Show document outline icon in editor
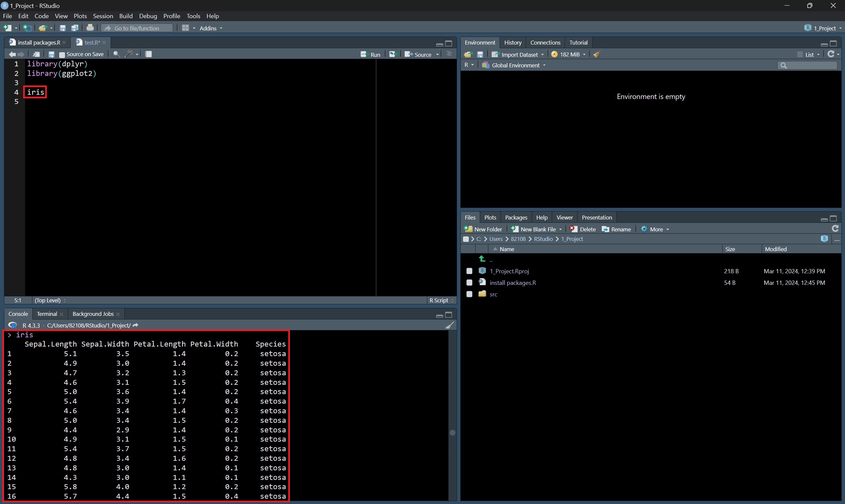 tap(449, 54)
